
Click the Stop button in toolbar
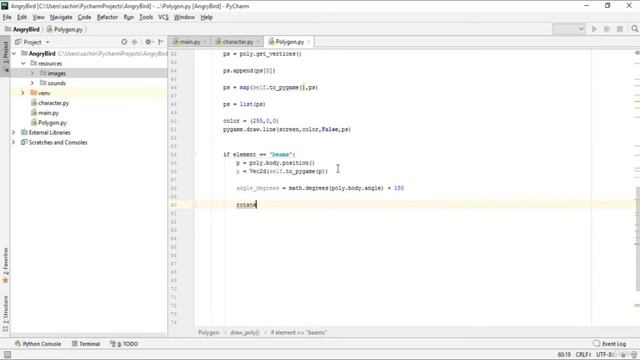click(620, 29)
